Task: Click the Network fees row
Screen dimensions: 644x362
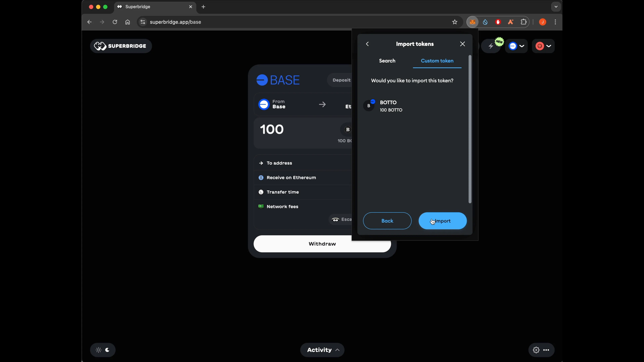Action: pos(303,207)
